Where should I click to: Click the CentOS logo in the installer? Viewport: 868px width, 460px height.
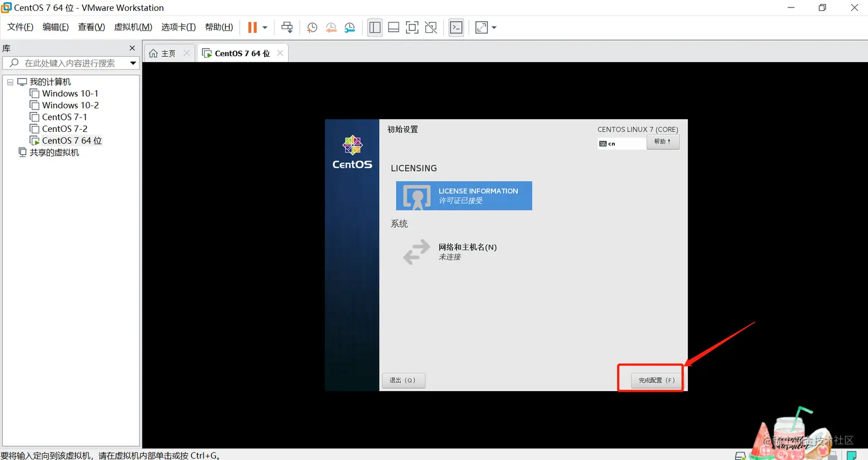pyautogui.click(x=352, y=152)
